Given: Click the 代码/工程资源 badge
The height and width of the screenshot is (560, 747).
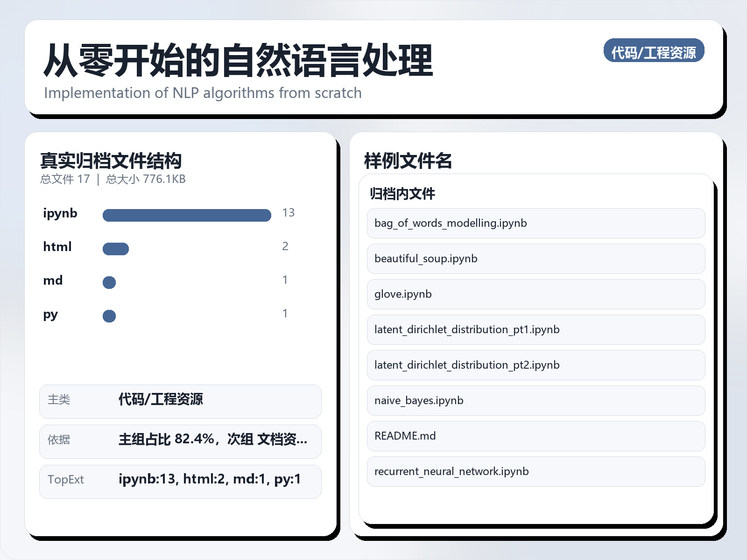Looking at the screenshot, I should click(x=654, y=51).
